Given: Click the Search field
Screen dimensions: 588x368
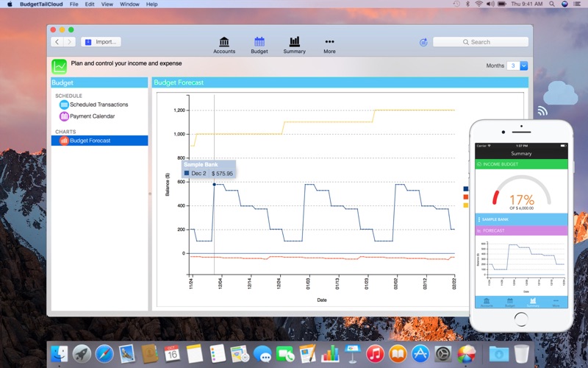Looking at the screenshot, I should [481, 42].
